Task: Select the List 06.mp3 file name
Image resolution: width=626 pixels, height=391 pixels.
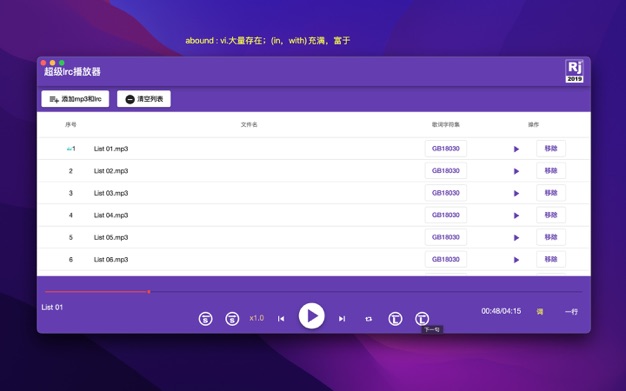Action: tap(111, 260)
